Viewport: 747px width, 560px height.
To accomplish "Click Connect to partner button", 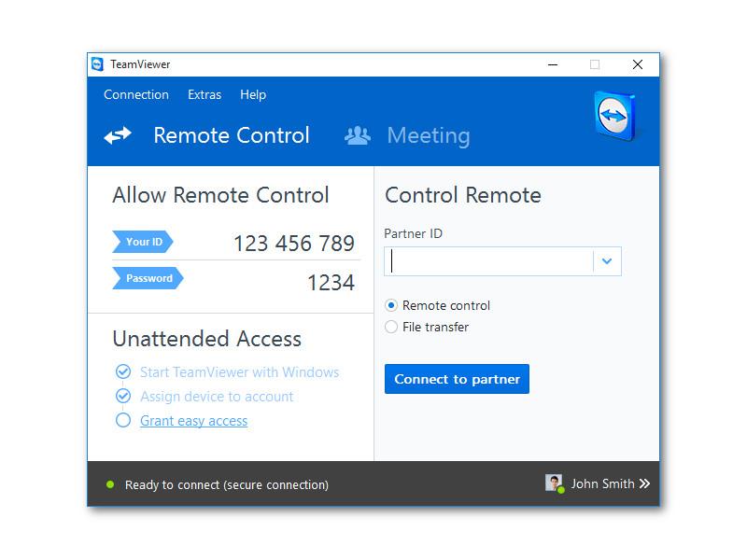I will click(x=457, y=379).
